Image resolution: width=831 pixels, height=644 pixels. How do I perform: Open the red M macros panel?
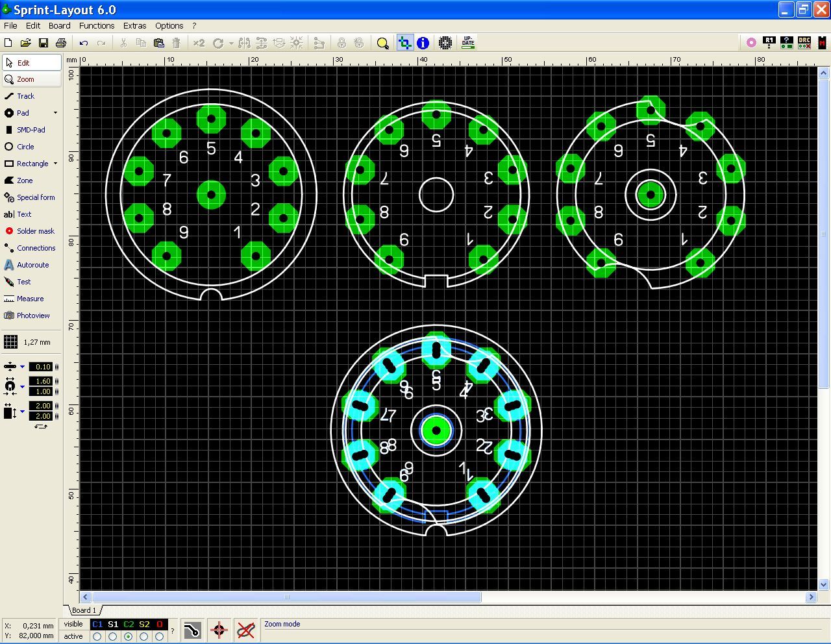[x=822, y=43]
